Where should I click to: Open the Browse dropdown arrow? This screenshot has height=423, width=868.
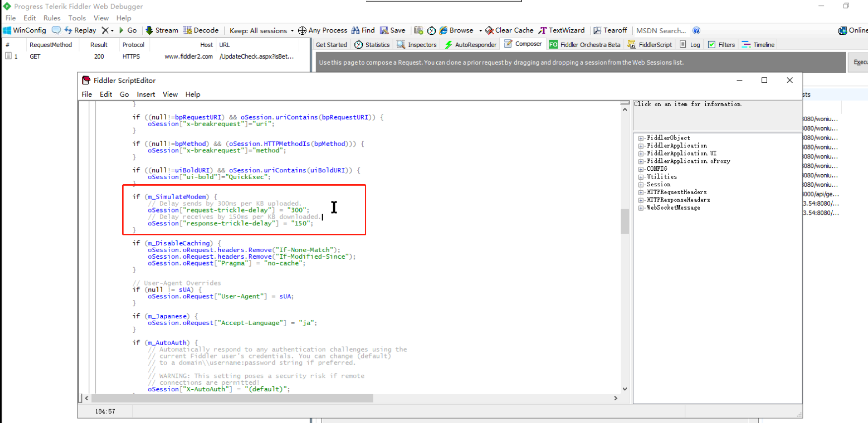tap(480, 30)
